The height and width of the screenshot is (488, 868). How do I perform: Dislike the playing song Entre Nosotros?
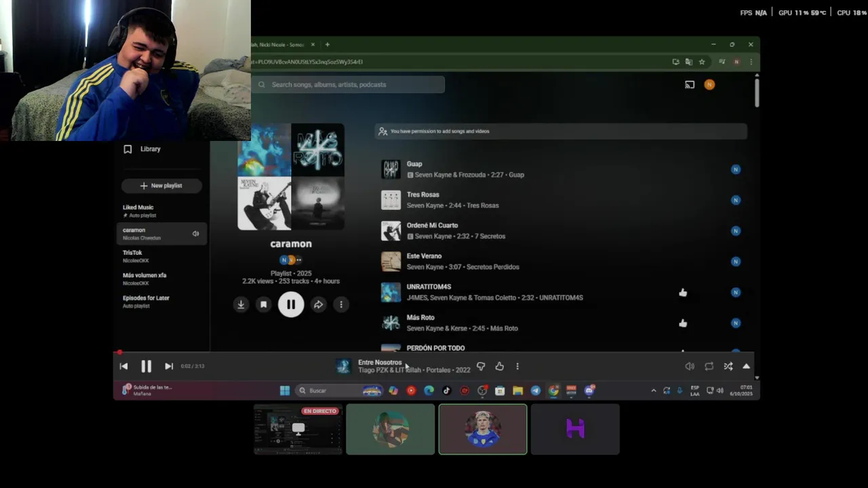[x=481, y=366]
